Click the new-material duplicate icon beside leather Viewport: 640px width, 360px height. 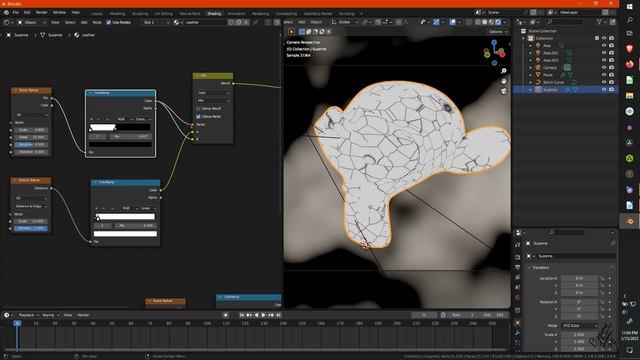point(239,22)
